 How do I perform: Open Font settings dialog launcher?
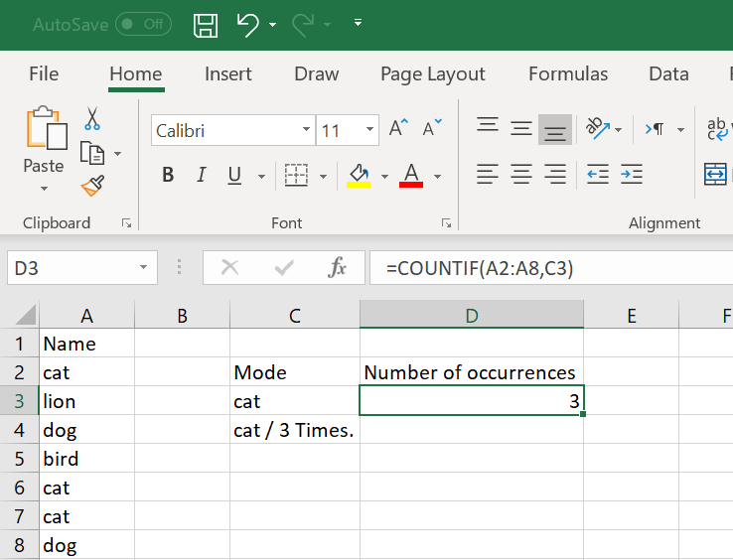click(x=446, y=223)
